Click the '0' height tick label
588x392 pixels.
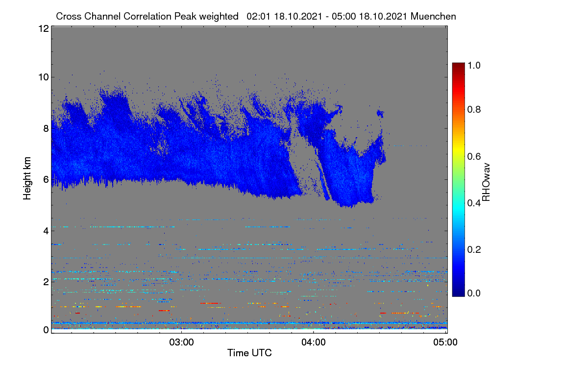tap(46, 330)
